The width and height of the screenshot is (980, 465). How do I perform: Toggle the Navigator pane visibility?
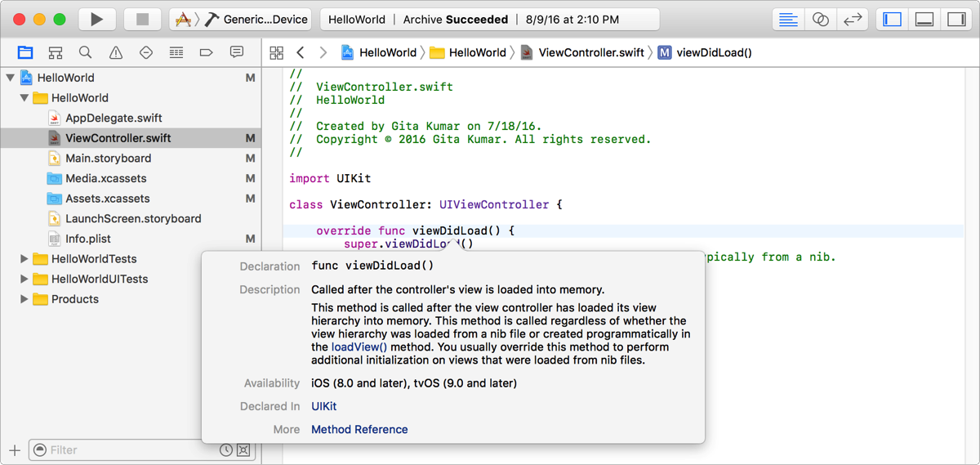pos(893,20)
